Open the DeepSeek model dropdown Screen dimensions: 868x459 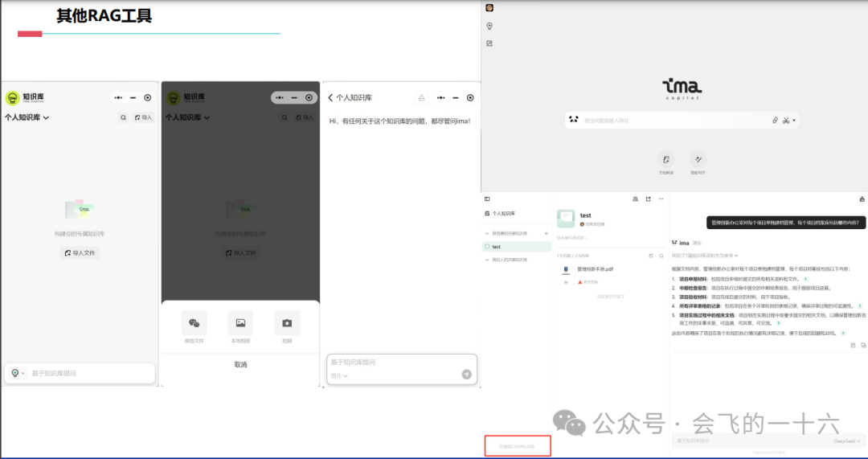(x=848, y=441)
